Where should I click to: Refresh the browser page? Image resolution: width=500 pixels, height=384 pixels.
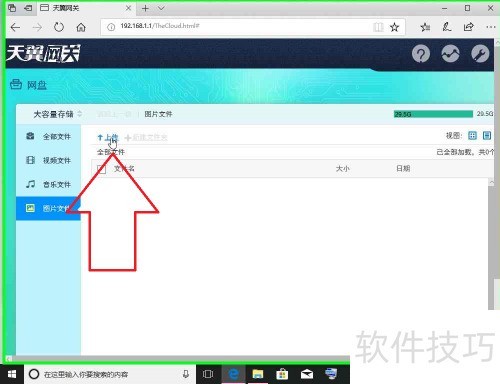point(59,27)
